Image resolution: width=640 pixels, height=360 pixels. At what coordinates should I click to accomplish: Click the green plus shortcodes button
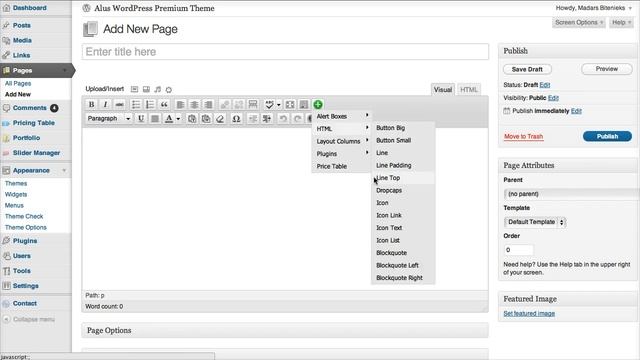(x=318, y=104)
